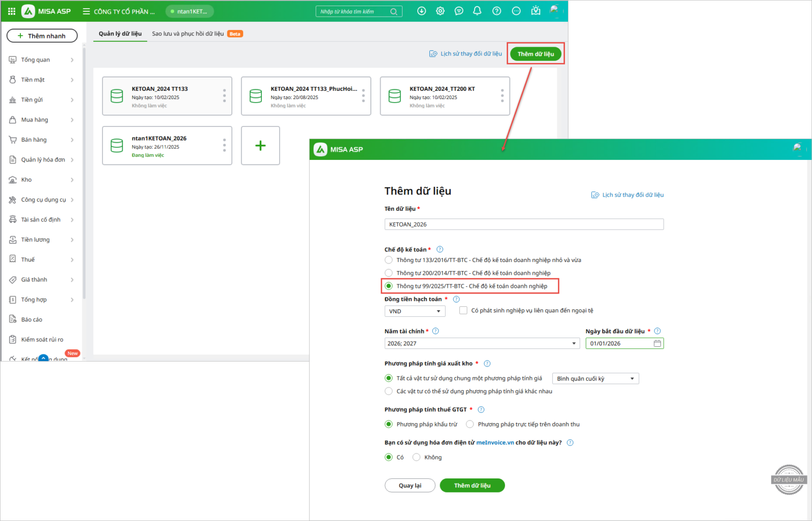Open the VND currency dropdown
The image size is (812, 521).
point(415,311)
